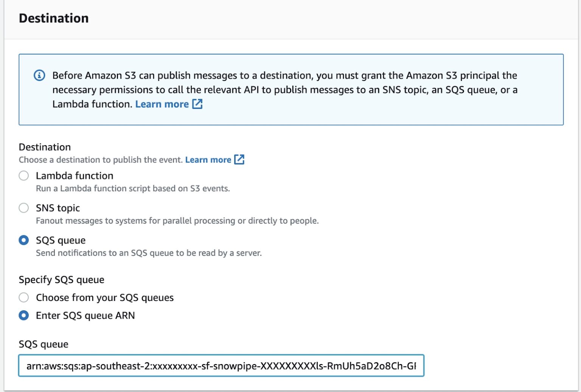Click the Lambda function description text
This screenshot has width=581, height=392.
point(132,188)
